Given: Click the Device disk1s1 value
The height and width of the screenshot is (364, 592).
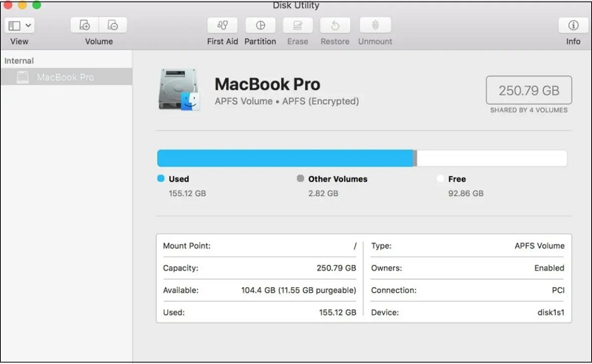Looking at the screenshot, I should tap(551, 312).
